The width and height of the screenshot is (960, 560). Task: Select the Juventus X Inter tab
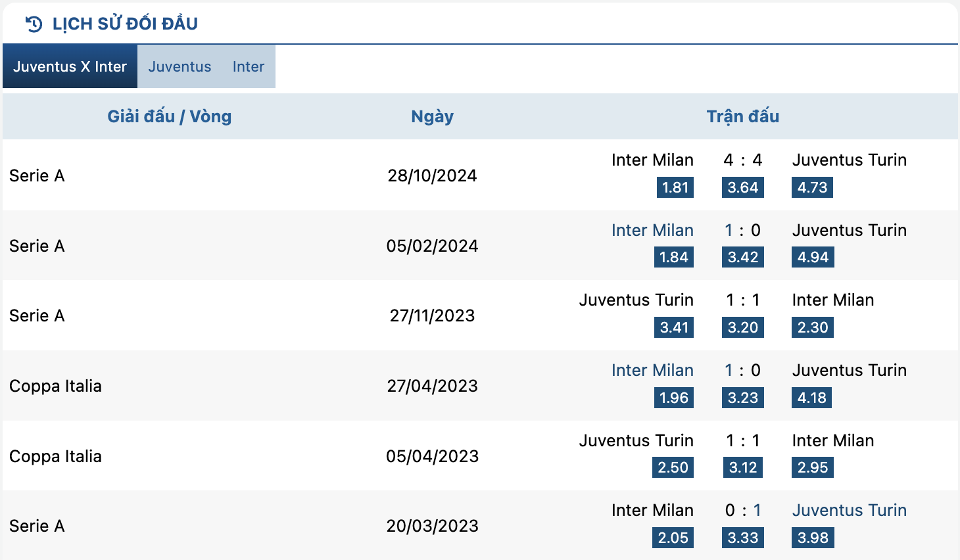(x=70, y=66)
